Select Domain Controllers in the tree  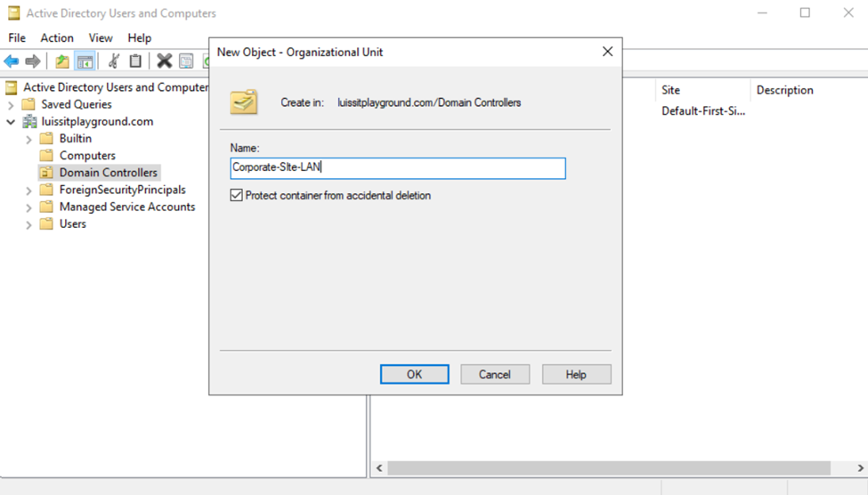tap(109, 173)
